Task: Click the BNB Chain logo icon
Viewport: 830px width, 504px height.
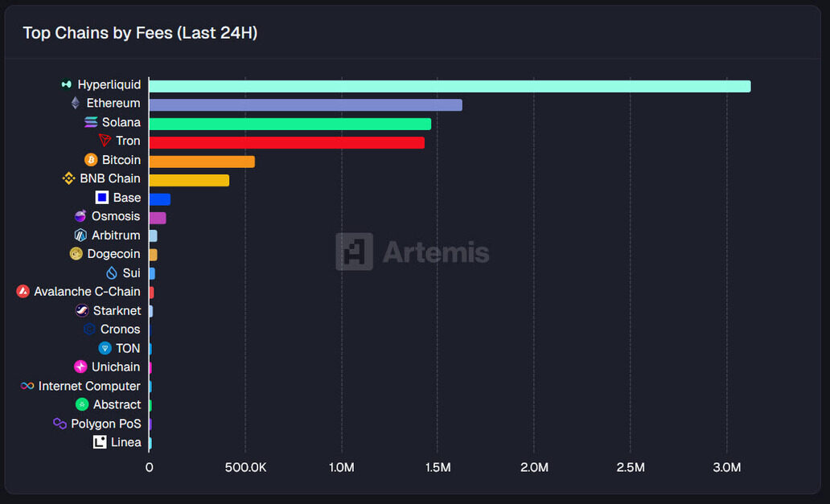Action: coord(69,178)
